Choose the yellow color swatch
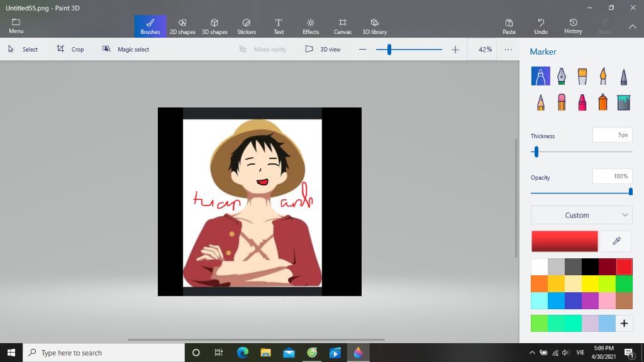Image resolution: width=644 pixels, height=362 pixels. coord(590,283)
